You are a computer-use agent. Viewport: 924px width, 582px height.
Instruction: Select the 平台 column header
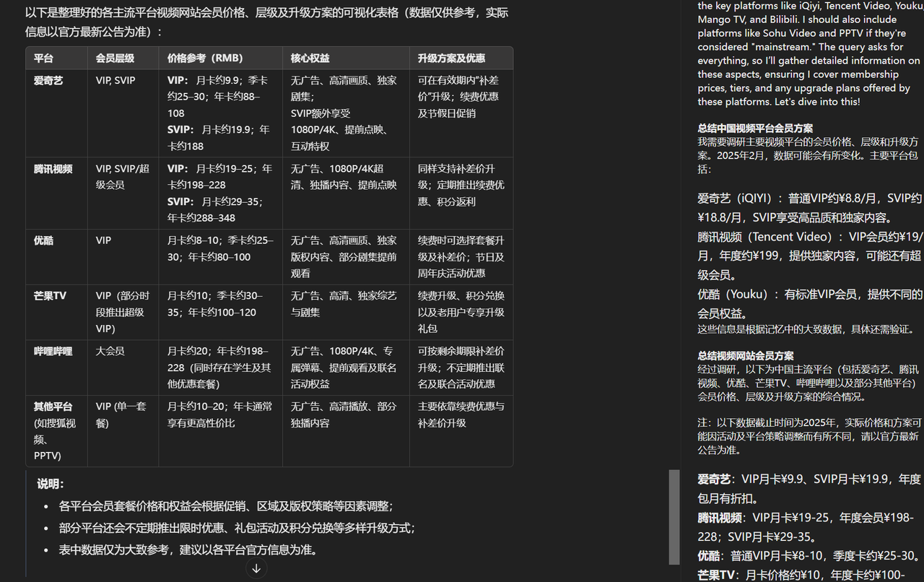coord(56,58)
